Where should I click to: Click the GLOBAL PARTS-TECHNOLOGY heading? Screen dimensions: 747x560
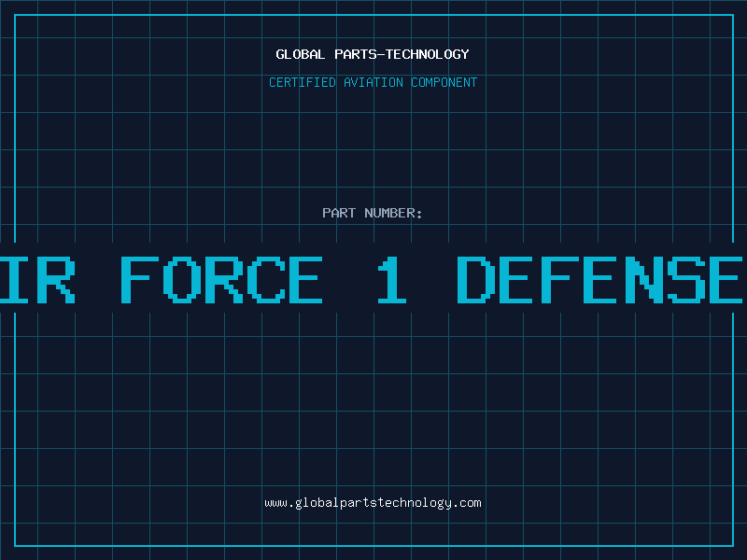click(373, 54)
